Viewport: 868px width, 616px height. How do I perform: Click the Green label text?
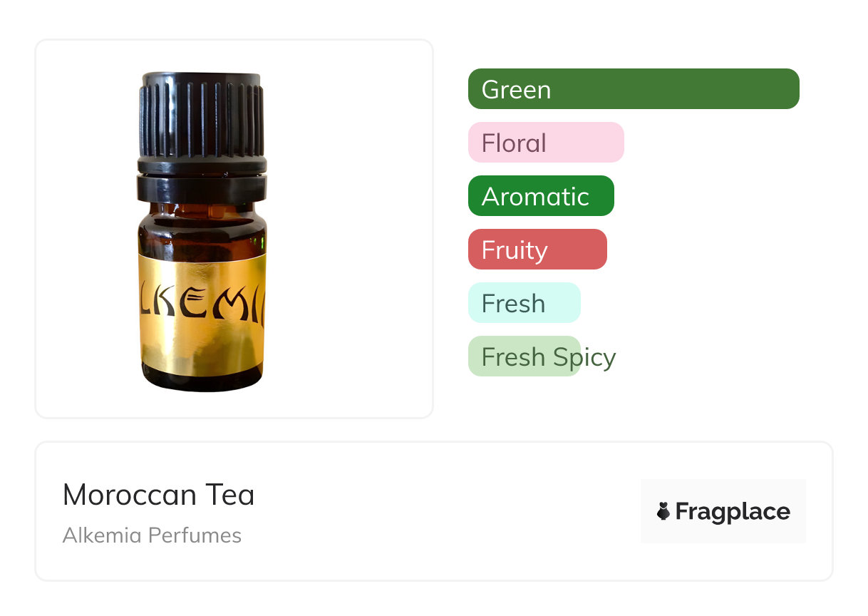tap(516, 90)
